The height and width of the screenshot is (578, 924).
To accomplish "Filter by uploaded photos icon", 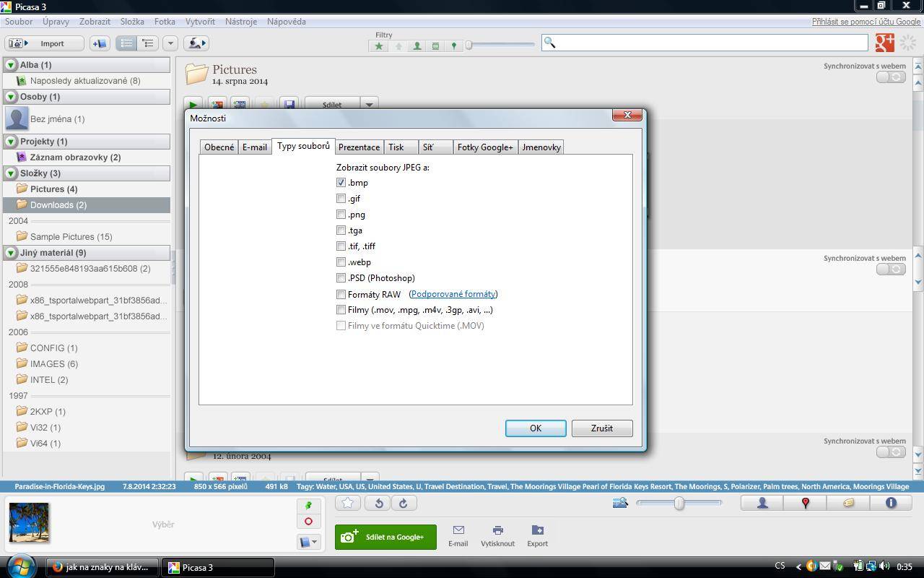I will click(x=398, y=46).
